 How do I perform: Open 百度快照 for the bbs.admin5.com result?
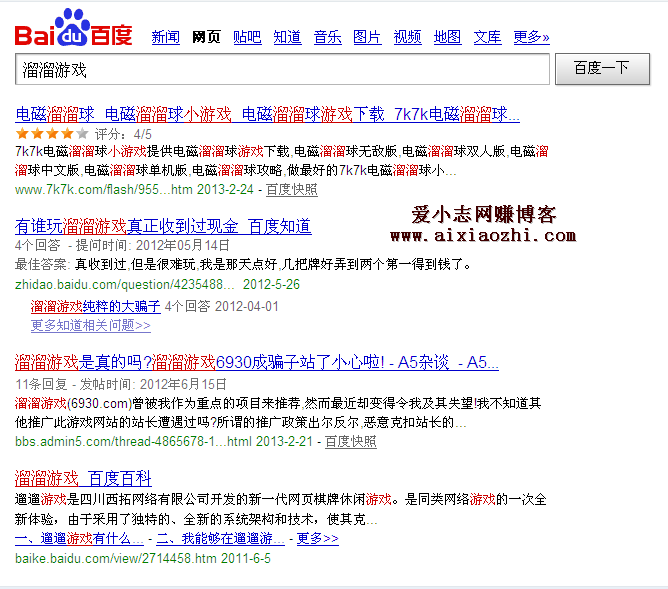click(351, 442)
